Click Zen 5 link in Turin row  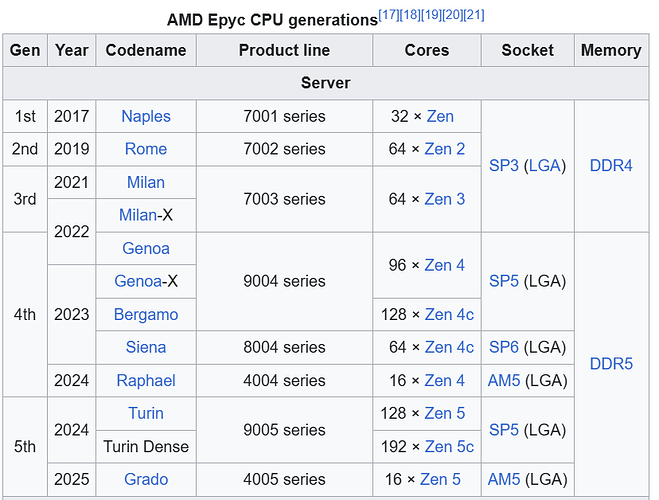pyautogui.click(x=445, y=413)
